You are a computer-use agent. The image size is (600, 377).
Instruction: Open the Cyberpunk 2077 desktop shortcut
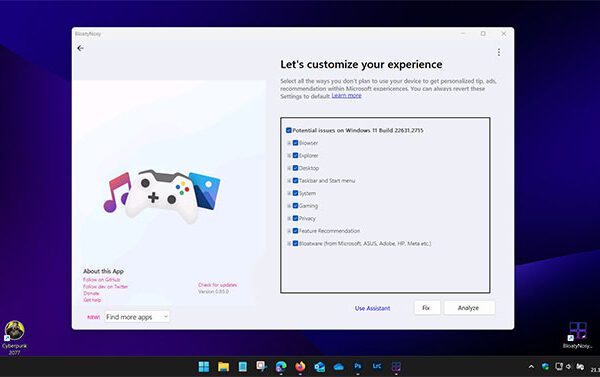(15, 338)
